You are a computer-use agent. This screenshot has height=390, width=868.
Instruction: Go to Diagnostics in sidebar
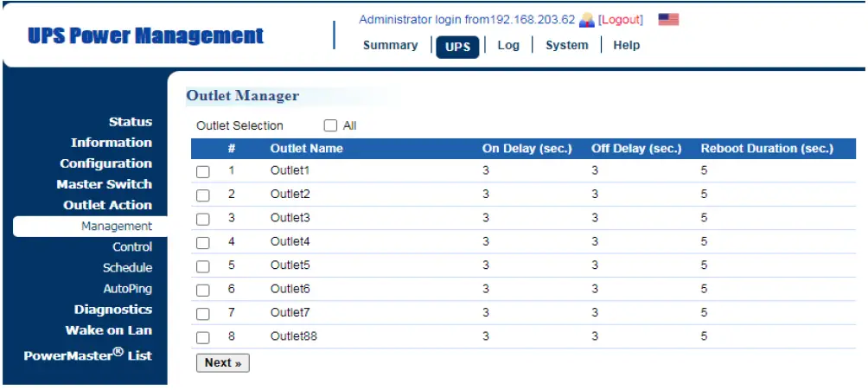pos(113,310)
